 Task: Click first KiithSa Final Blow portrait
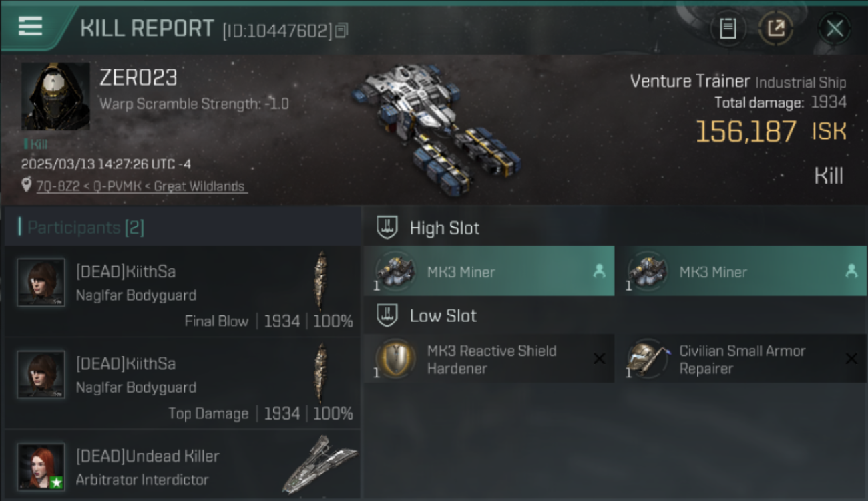tap(41, 283)
